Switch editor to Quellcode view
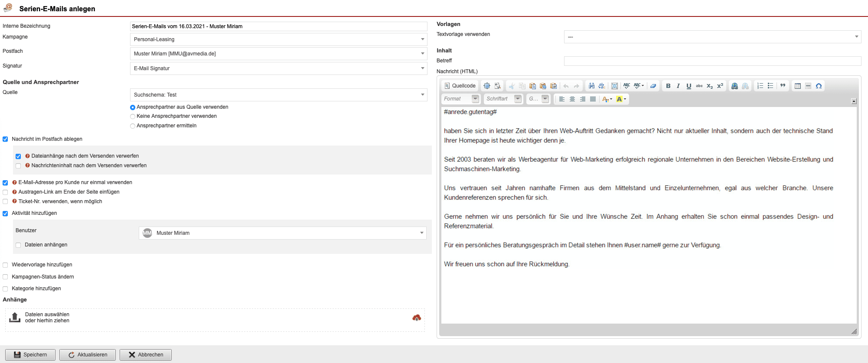 coord(460,86)
